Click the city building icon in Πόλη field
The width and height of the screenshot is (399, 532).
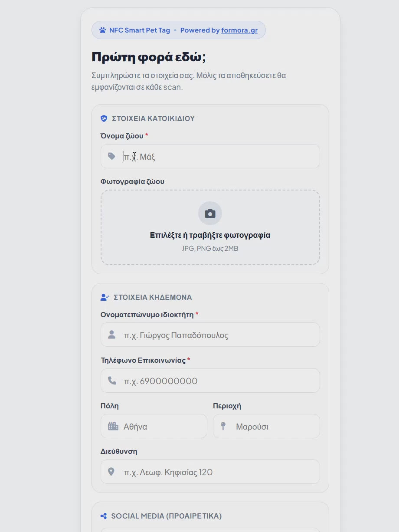pyautogui.click(x=113, y=426)
